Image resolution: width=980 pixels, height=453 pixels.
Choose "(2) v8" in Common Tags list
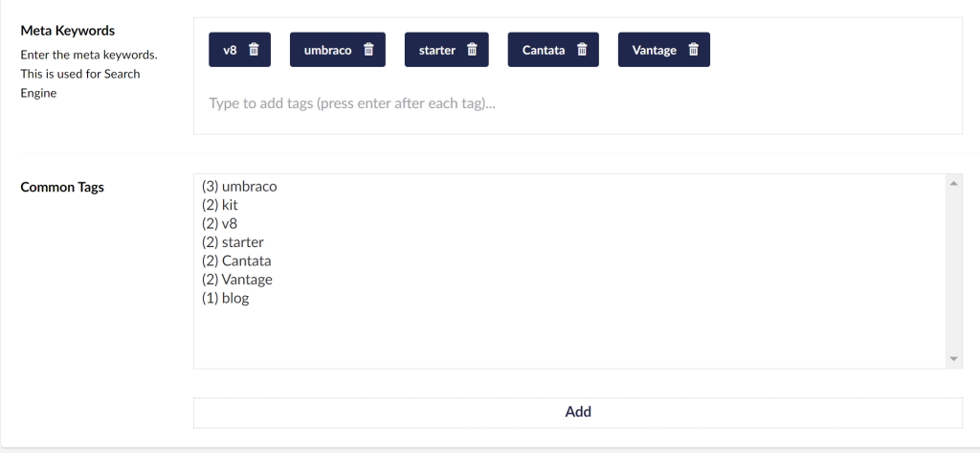coord(219,223)
